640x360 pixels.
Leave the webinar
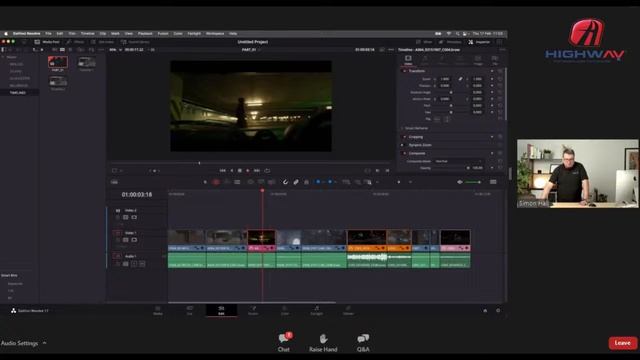click(622, 343)
